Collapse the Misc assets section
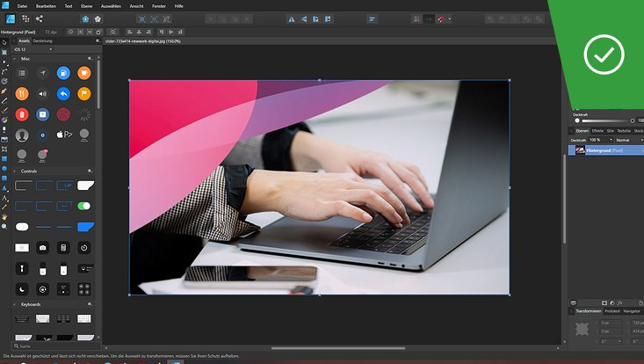The image size is (644, 364). tap(14, 60)
